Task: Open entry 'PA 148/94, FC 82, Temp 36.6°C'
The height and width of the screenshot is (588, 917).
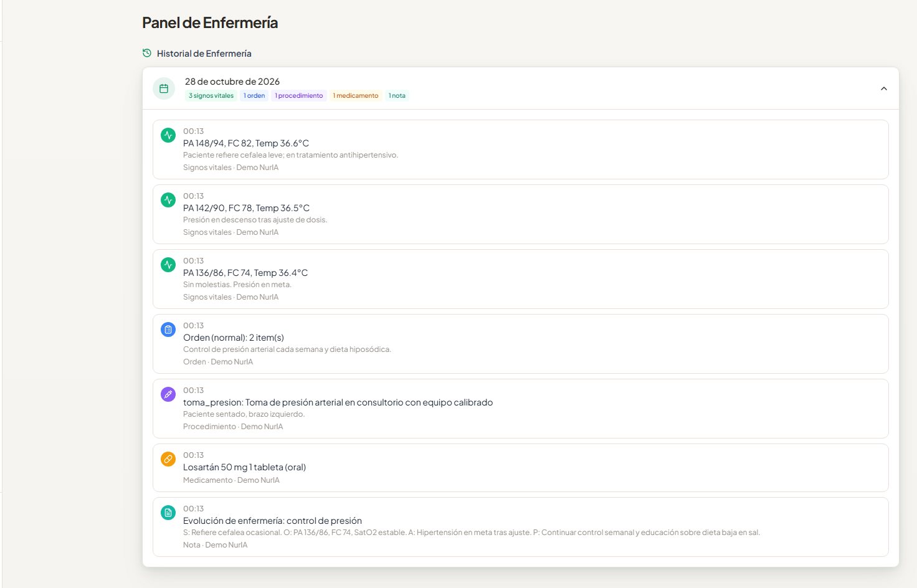Action: (520, 149)
